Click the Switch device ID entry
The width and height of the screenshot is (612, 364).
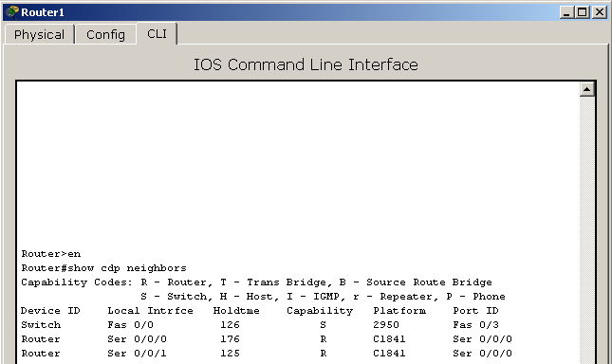[x=41, y=324]
